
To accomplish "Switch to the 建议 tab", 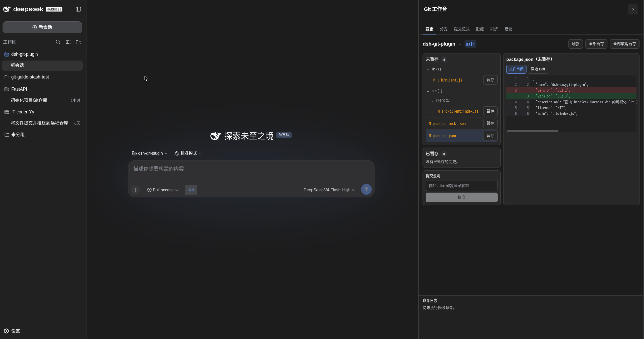I will coord(508,29).
